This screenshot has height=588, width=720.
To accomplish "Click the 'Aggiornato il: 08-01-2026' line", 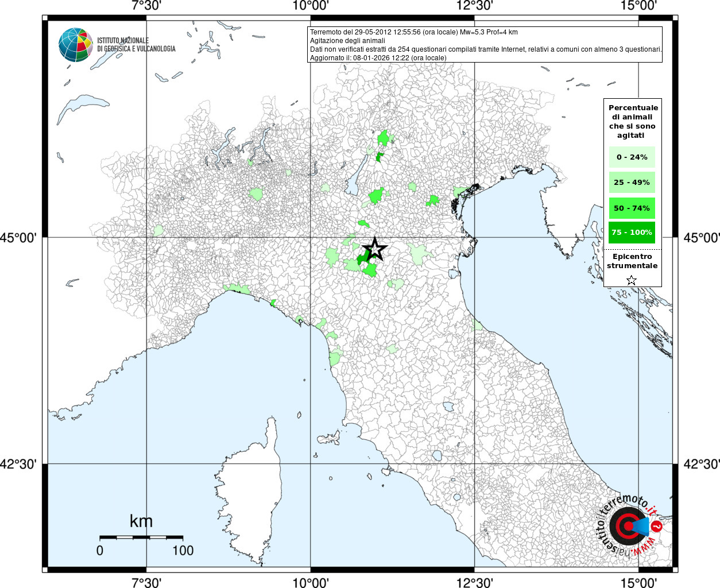I will (378, 58).
